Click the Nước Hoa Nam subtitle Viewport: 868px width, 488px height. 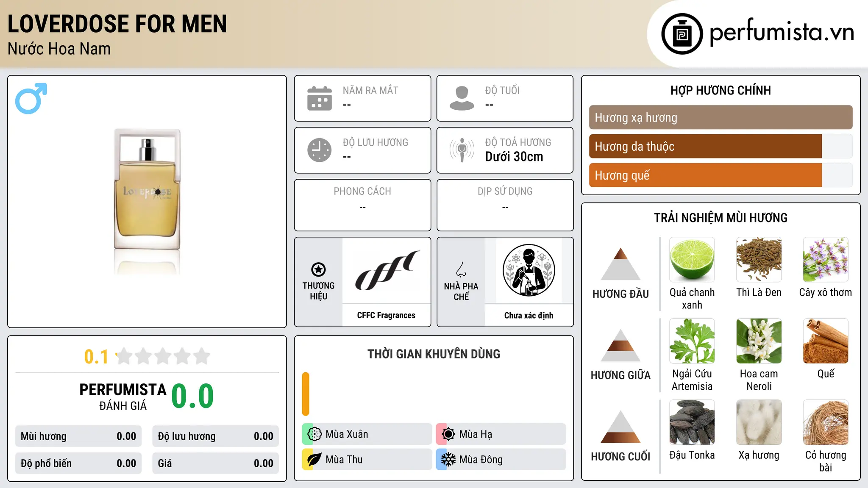tap(59, 49)
